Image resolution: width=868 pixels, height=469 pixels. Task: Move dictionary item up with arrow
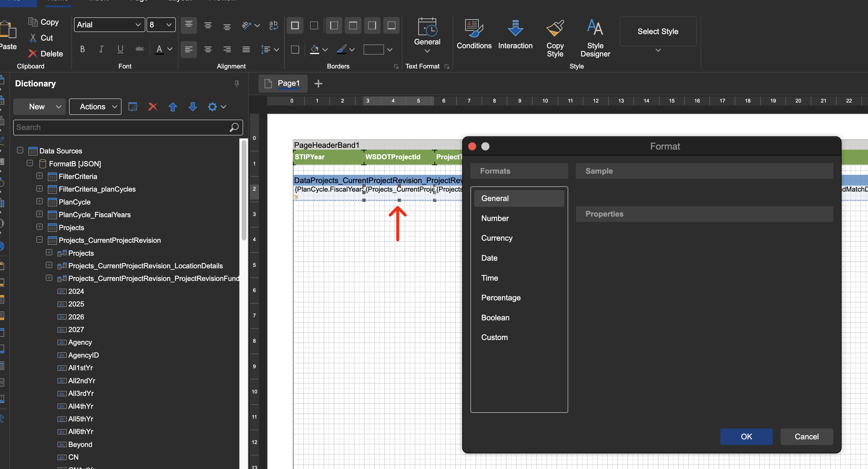(x=173, y=107)
